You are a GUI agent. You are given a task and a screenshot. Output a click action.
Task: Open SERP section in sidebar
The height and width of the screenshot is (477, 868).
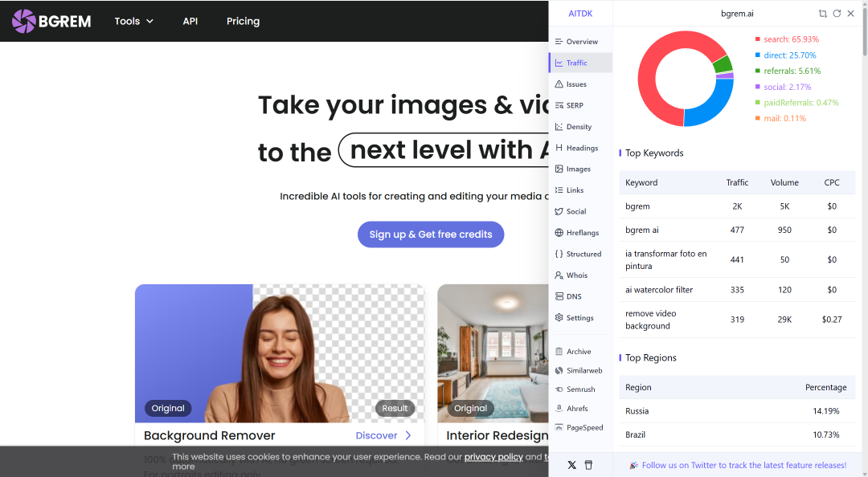[580, 105]
